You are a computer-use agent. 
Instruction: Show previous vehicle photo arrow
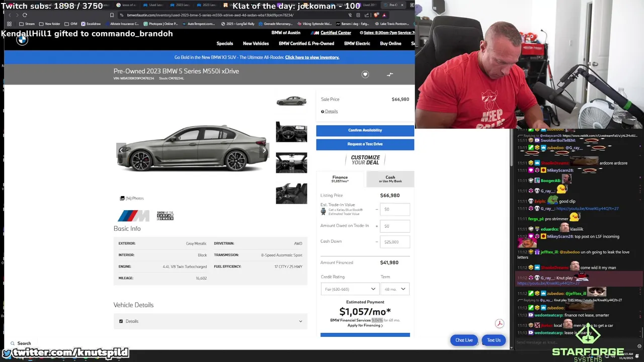click(x=121, y=150)
